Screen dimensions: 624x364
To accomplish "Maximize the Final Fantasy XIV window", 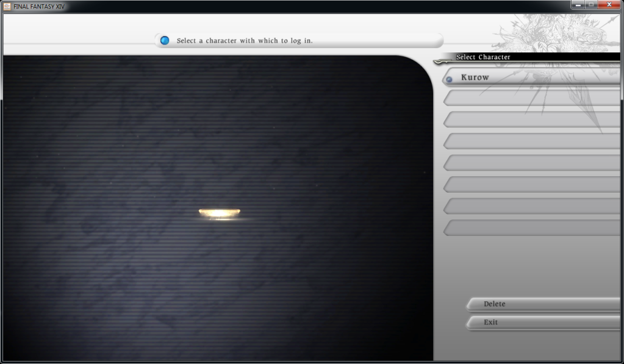I will coord(591,5).
